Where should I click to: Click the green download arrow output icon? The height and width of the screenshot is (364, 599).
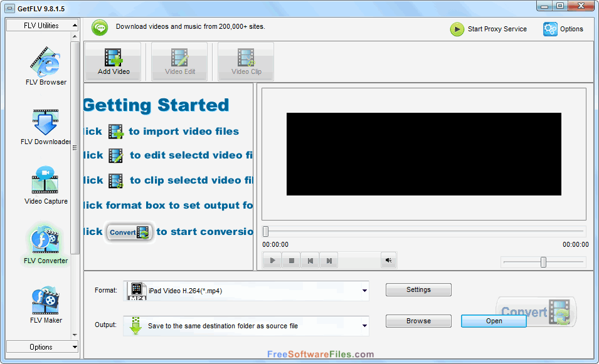click(135, 326)
